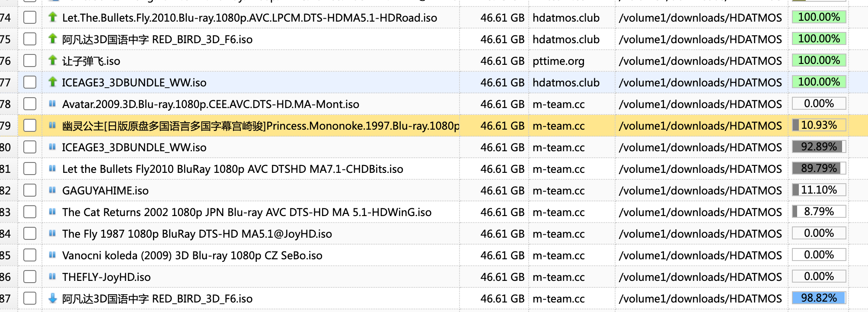Screen dimensions: 868x312
Task: Click green seeding arrow on row 77
Action: tap(53, 82)
